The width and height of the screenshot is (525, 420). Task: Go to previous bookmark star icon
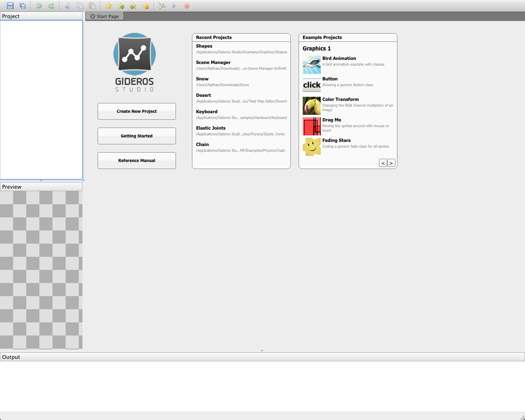pyautogui.click(x=133, y=6)
